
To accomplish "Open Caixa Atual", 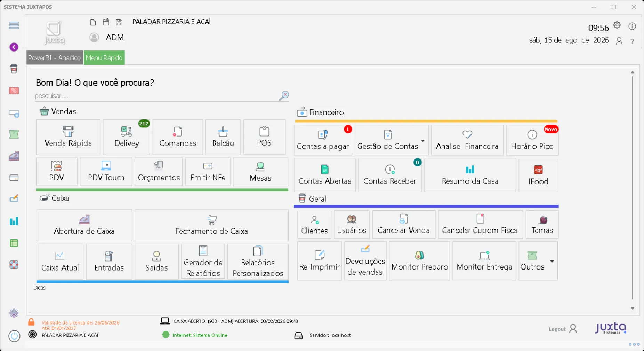I will pos(60,262).
